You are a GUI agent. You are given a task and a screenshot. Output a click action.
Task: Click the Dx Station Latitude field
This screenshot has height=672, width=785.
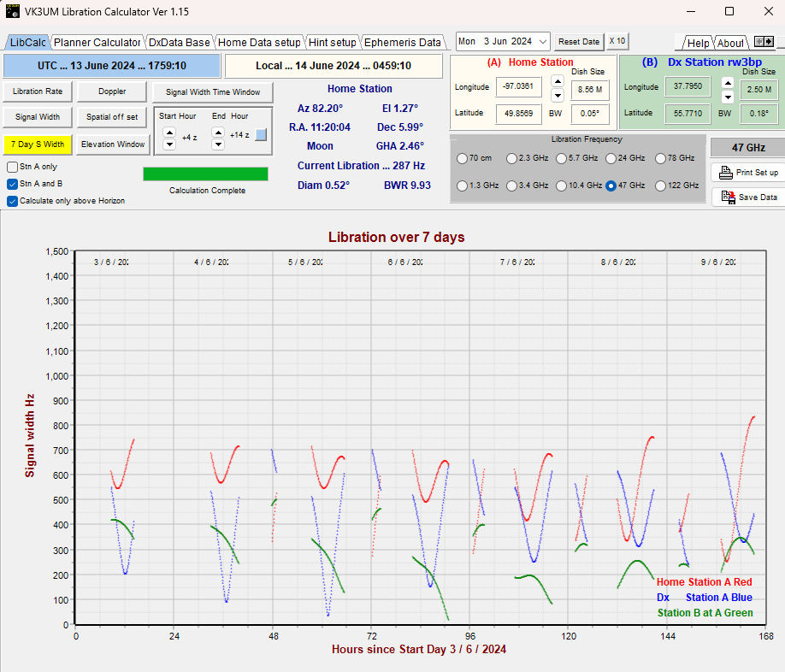point(688,114)
